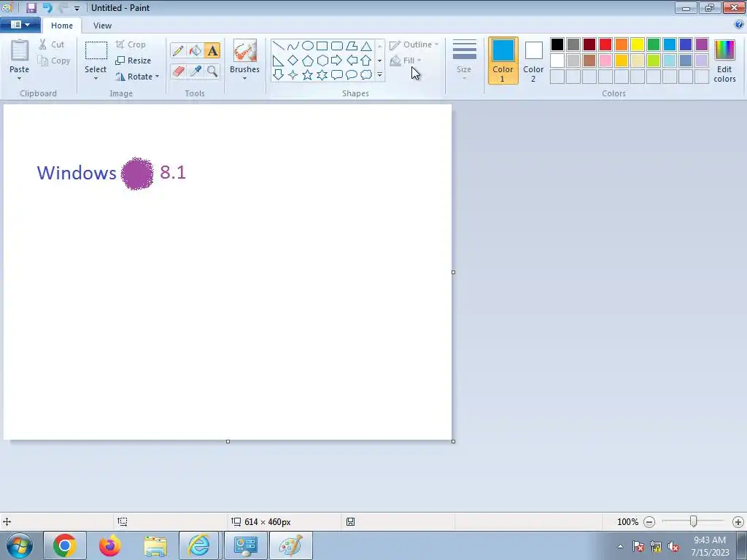The width and height of the screenshot is (747, 560).
Task: Choose the Five-point star shape
Action: pos(308,75)
